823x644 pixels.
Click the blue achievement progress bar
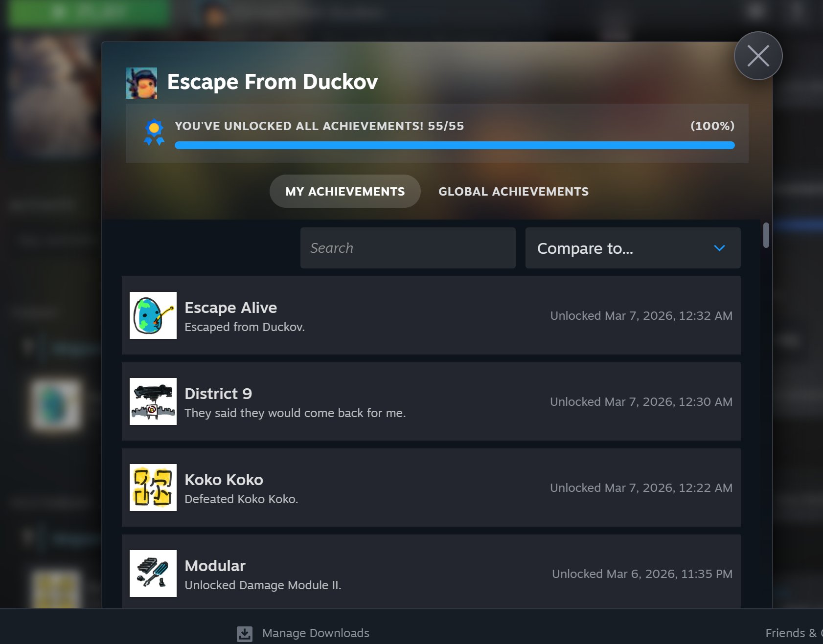point(454,145)
